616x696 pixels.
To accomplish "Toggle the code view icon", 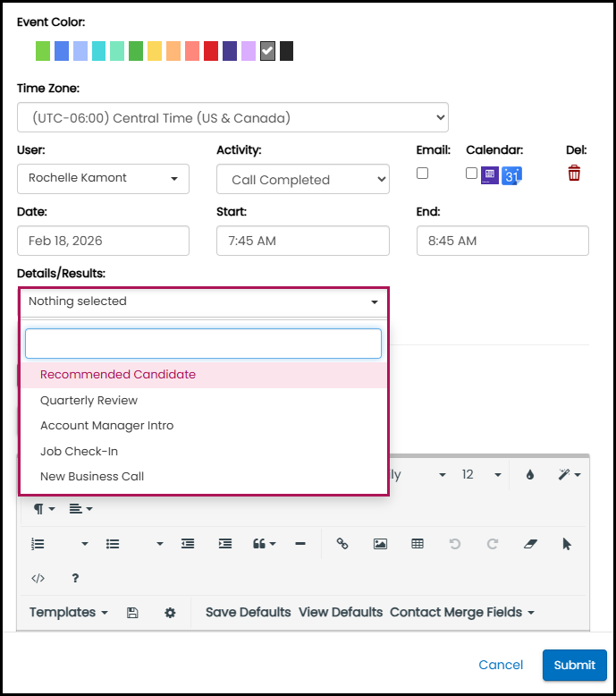I will pos(38,578).
